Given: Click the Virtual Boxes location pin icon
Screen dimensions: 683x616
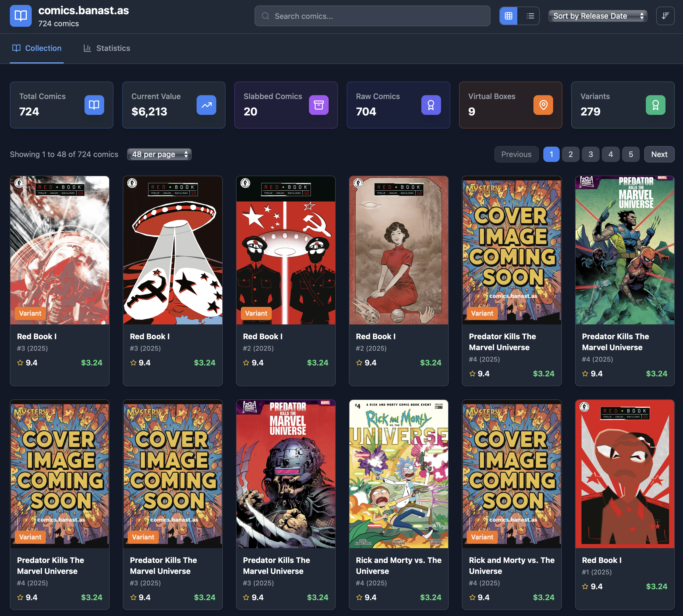Looking at the screenshot, I should pos(543,105).
